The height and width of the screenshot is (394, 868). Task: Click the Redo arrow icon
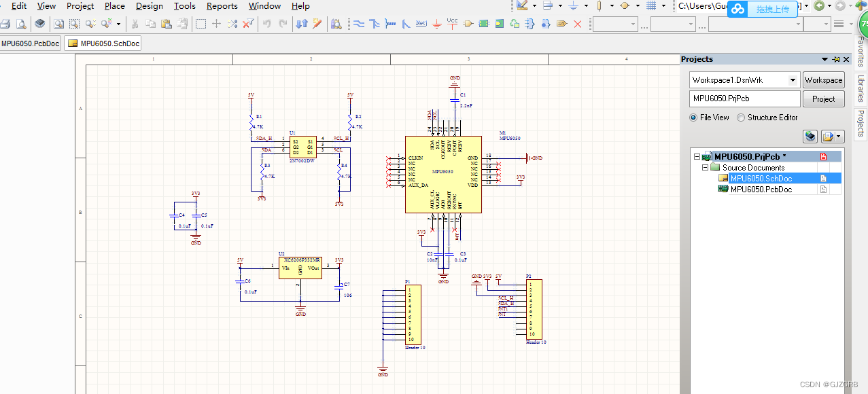282,24
